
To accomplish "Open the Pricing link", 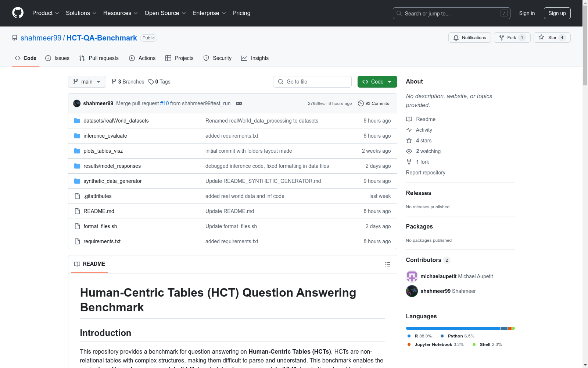I will [241, 13].
